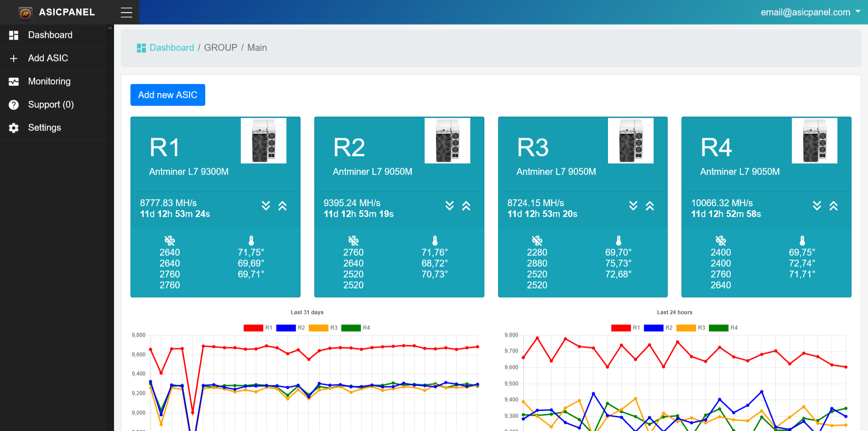Expand R1 card with double down chevron
The height and width of the screenshot is (431, 868).
(x=266, y=206)
